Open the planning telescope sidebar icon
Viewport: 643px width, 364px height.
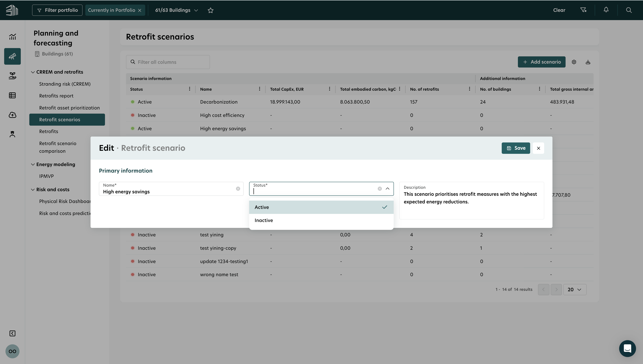pos(12,56)
